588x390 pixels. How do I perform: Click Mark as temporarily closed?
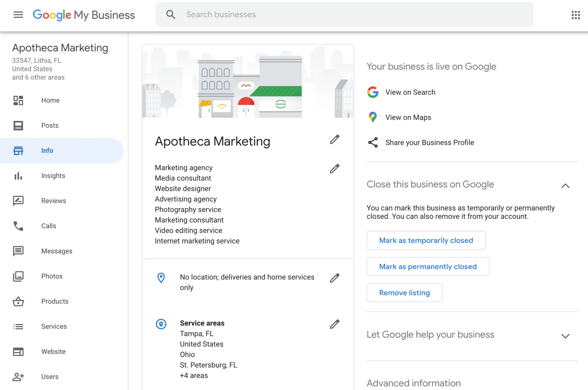point(426,240)
